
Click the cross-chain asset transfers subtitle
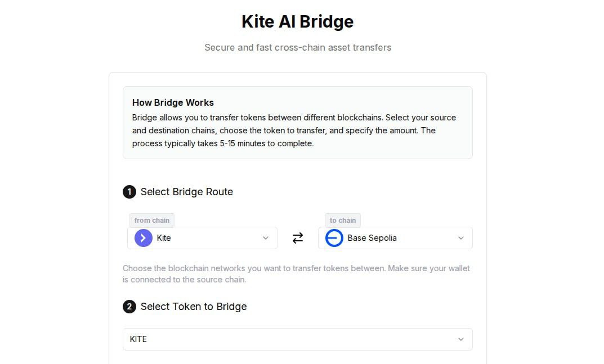(298, 47)
